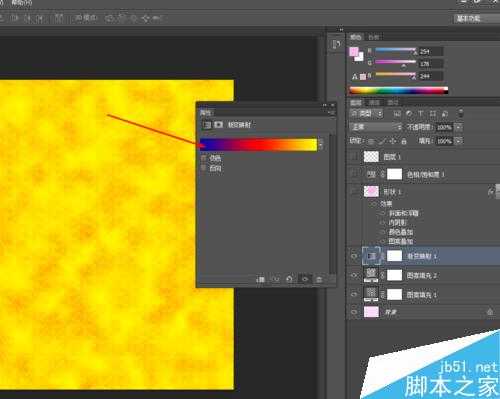The height and width of the screenshot is (399, 500).
Task: Lock position icon in Layers panel
Action: pyautogui.click(x=393, y=141)
